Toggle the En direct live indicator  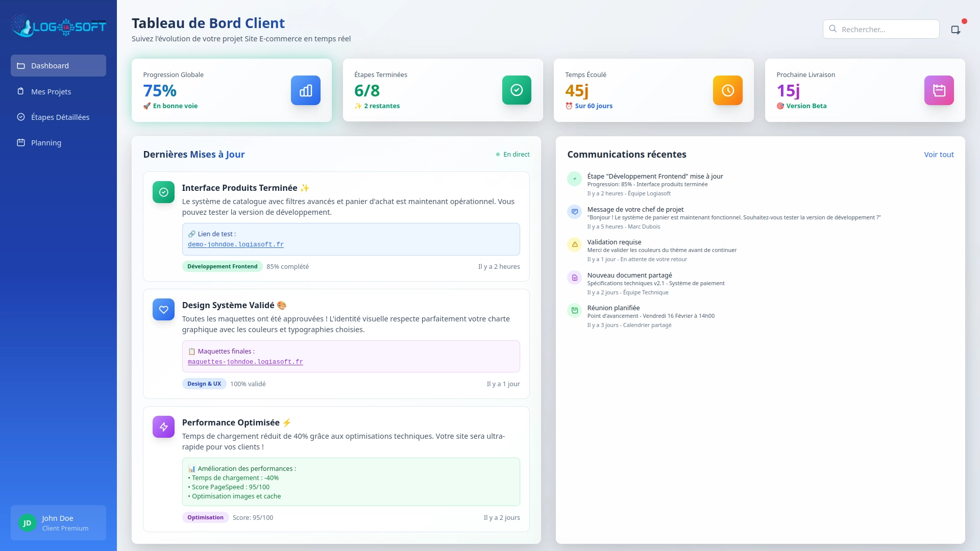(513, 154)
